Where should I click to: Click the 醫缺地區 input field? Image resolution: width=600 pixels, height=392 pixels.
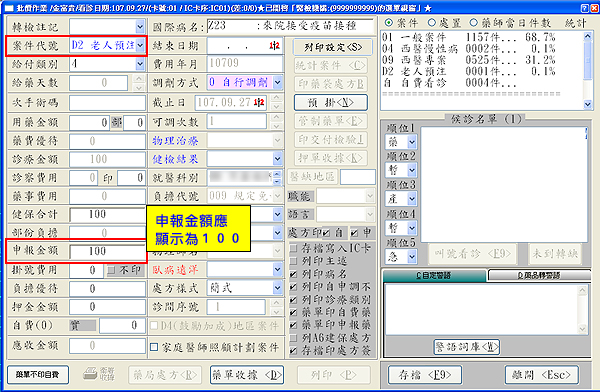pos(358,177)
